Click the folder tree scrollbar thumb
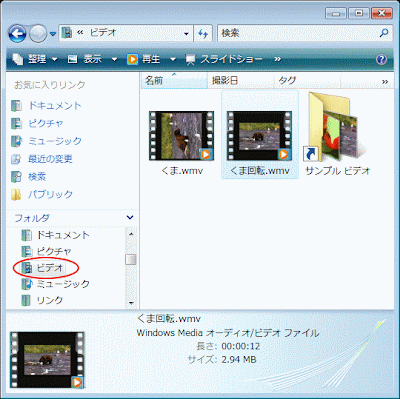This screenshot has height=399, width=400. pos(131,259)
